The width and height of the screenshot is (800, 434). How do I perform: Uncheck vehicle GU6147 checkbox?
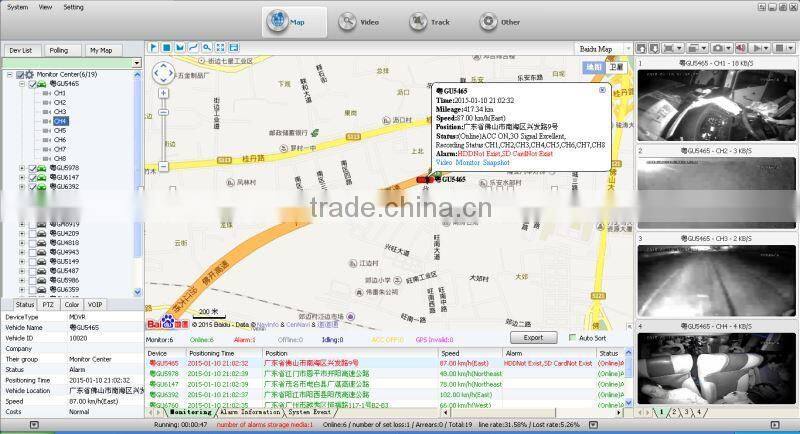pyautogui.click(x=32, y=177)
